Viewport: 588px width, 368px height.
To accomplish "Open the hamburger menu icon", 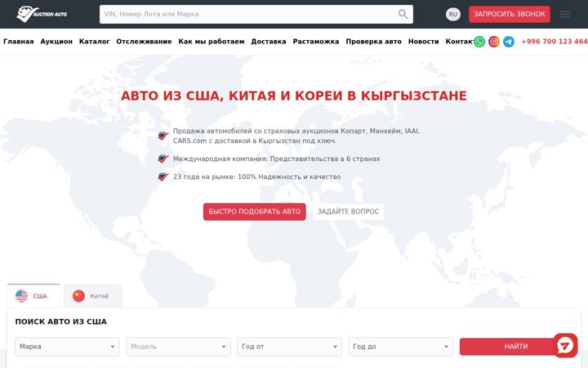I will pyautogui.click(x=565, y=14).
